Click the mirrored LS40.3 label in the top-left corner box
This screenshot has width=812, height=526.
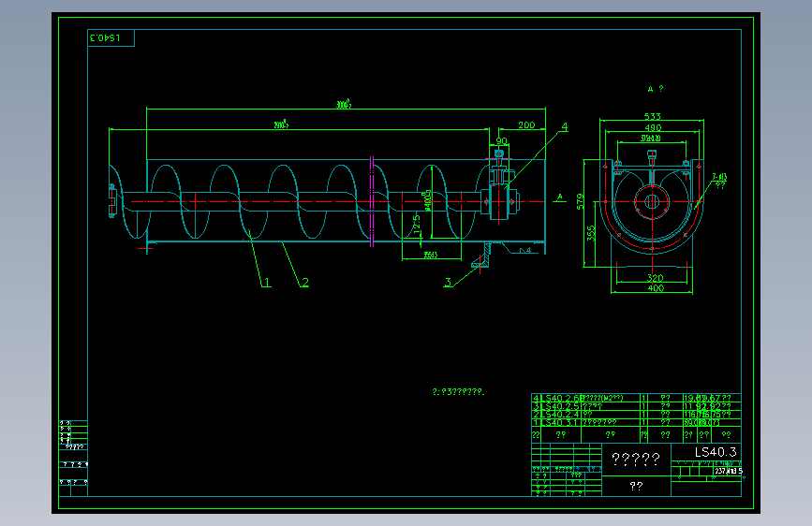click(105, 37)
